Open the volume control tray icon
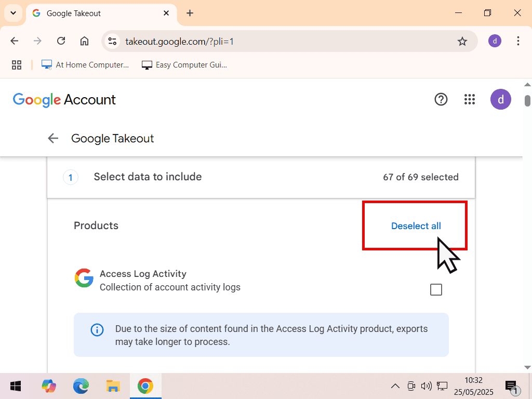Viewport: 532px width, 399px height. (x=427, y=386)
